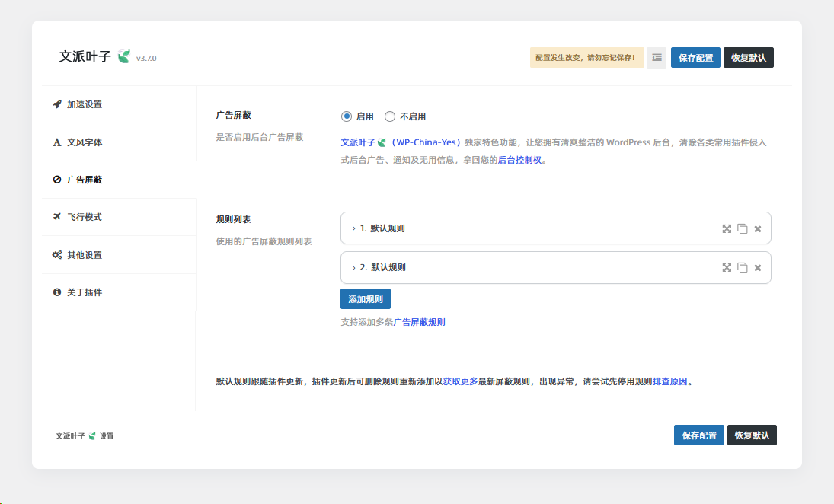Open the 飞行模式 tab

pyautogui.click(x=84, y=217)
